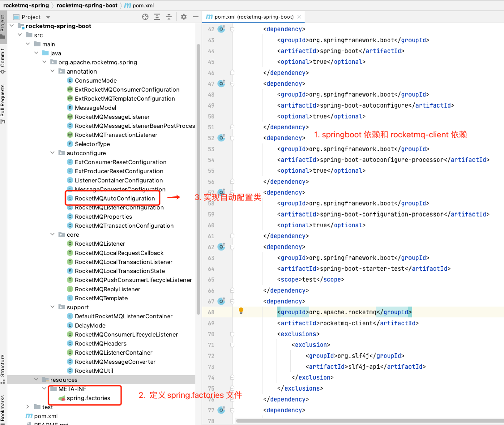Click rocketmq-spring-boot breadcrumb
The height and width of the screenshot is (425, 504).
tap(87, 5)
